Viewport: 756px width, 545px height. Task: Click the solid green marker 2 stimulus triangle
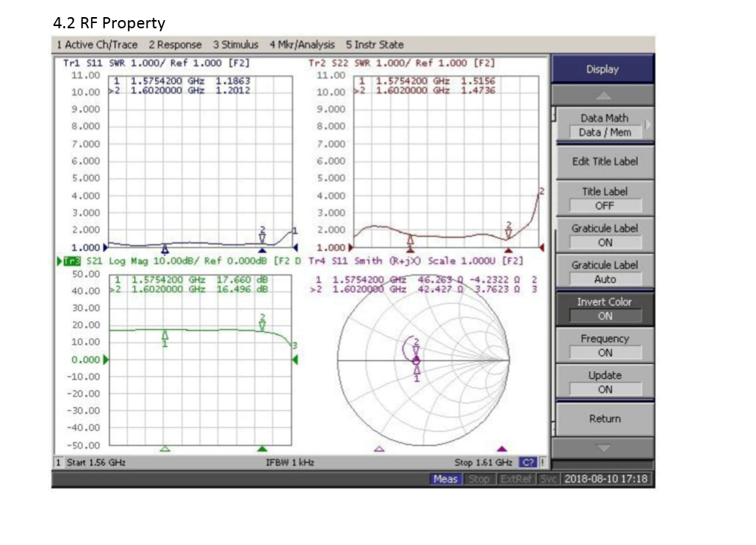262,449
